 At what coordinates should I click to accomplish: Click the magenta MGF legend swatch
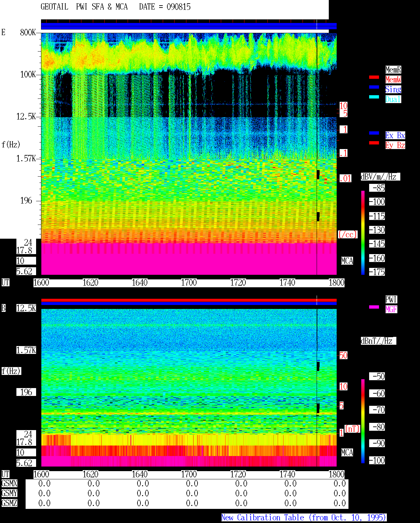pyautogui.click(x=374, y=307)
